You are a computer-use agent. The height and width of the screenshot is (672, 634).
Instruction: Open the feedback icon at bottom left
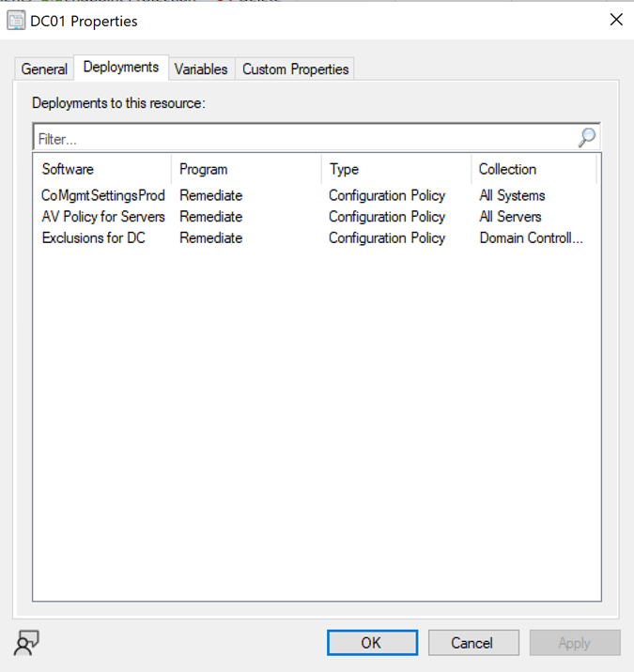point(26,642)
